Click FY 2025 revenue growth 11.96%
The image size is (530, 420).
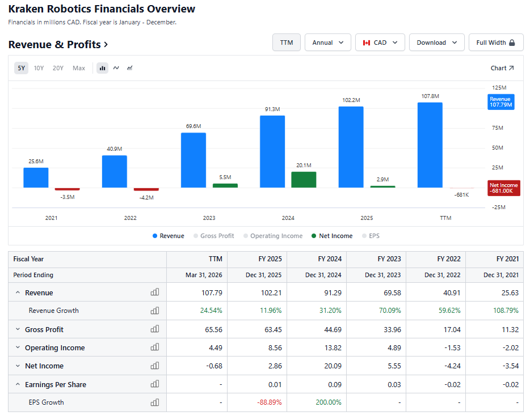(271, 311)
